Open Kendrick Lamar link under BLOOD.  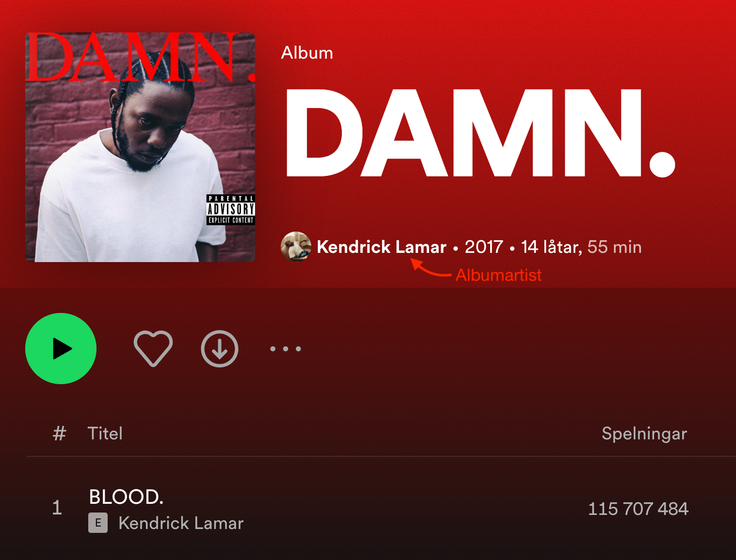click(181, 523)
